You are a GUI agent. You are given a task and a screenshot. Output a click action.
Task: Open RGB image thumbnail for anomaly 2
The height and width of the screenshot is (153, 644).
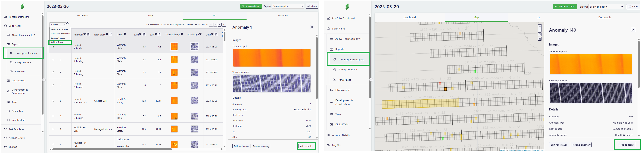pyautogui.click(x=194, y=60)
